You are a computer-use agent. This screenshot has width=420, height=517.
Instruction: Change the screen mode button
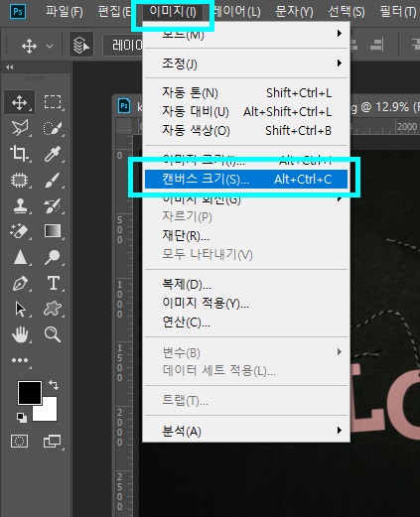(x=53, y=442)
